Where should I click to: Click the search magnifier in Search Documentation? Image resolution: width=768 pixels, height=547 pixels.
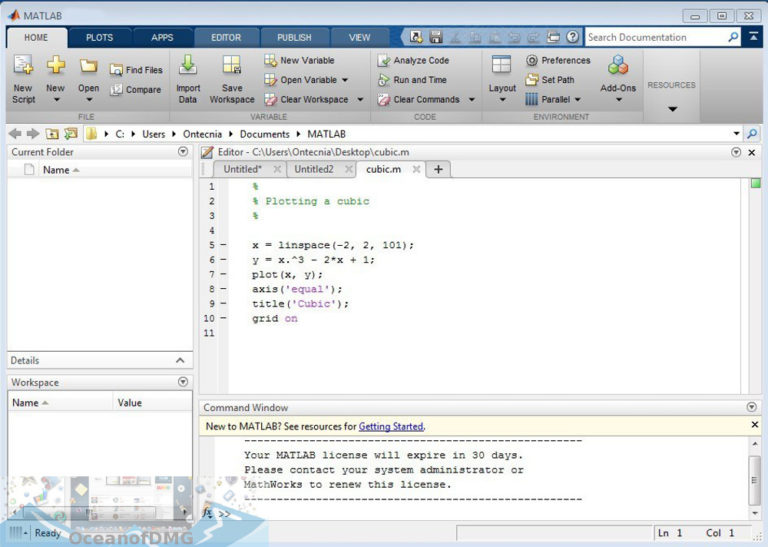point(733,37)
